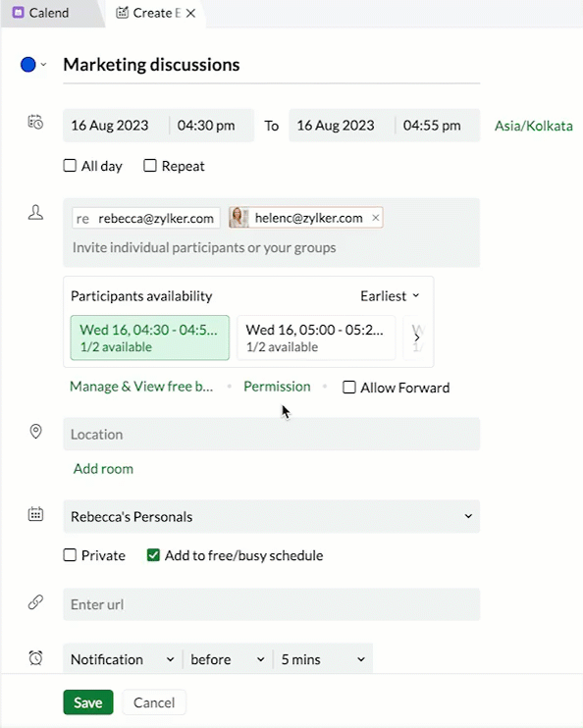Viewport: 583px width, 728px height.
Task: Tick the Repeat checkbox
Action: (x=149, y=165)
